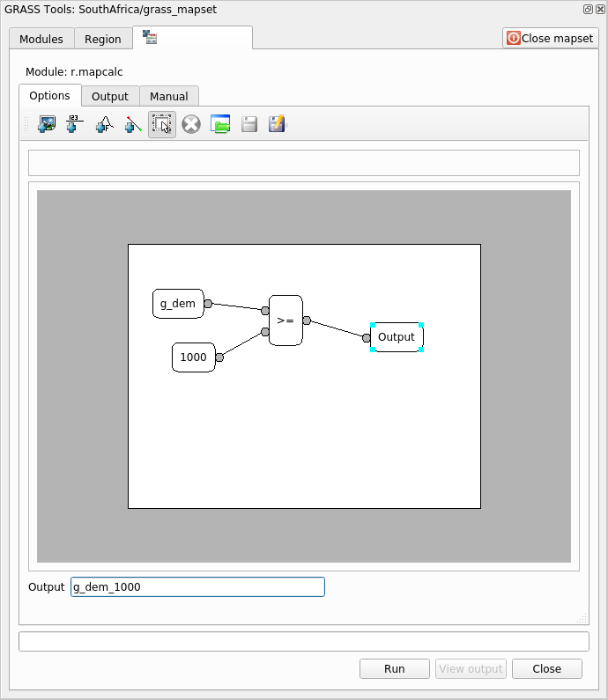608x700 pixels.
Task: Click the Add constant value icon
Action: click(x=75, y=125)
